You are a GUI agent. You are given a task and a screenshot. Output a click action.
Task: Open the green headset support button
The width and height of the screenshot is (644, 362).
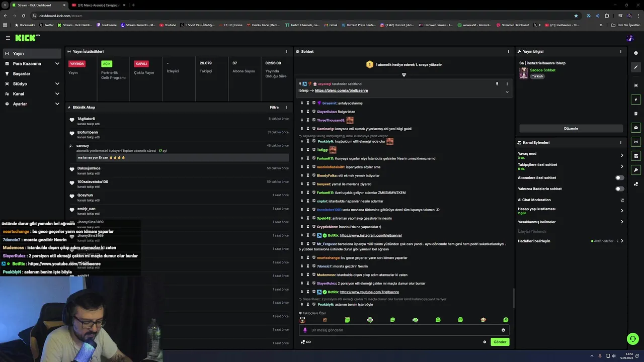[632, 339]
